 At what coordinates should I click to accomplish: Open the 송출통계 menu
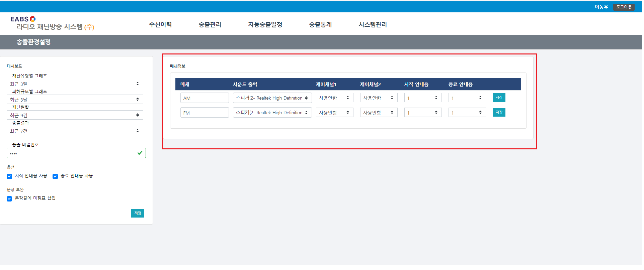pos(320,24)
